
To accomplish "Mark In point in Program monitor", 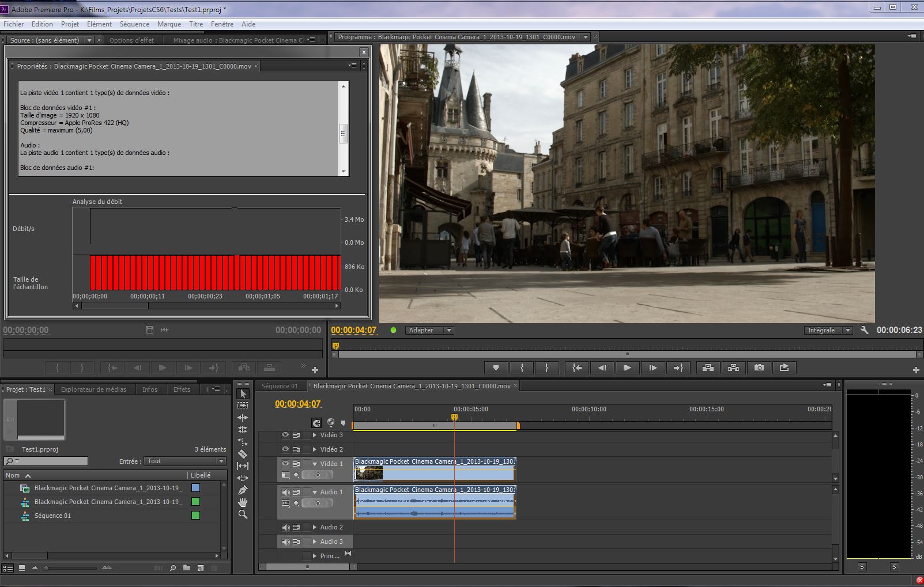I will pyautogui.click(x=522, y=368).
